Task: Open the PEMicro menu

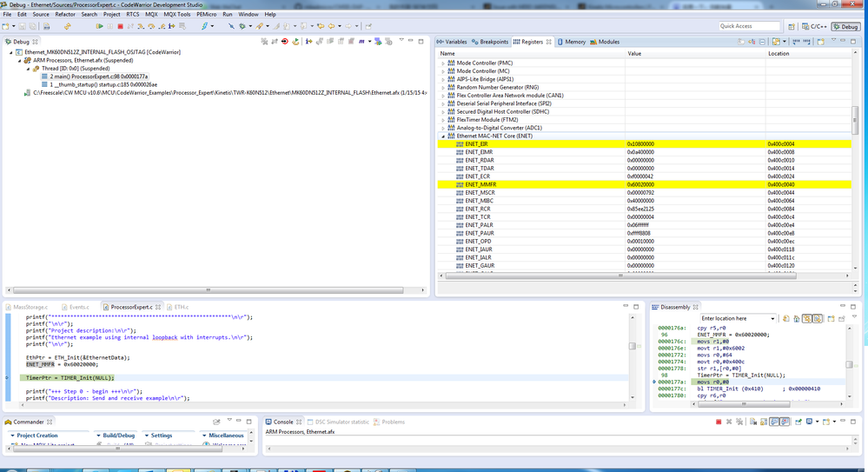Action: click(206, 15)
